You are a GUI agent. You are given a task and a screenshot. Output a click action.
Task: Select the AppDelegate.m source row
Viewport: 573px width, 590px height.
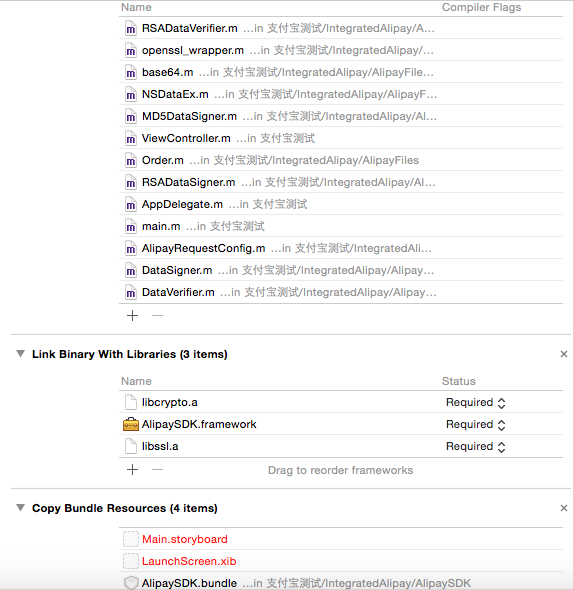[x=341, y=204]
